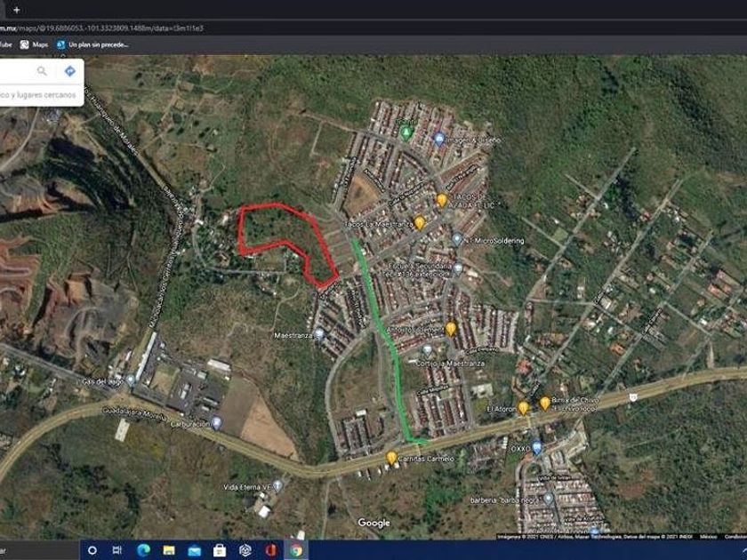This screenshot has width=747, height=560.
Task: Launch Microsoft Edge from the taskbar
Action: tap(143, 550)
